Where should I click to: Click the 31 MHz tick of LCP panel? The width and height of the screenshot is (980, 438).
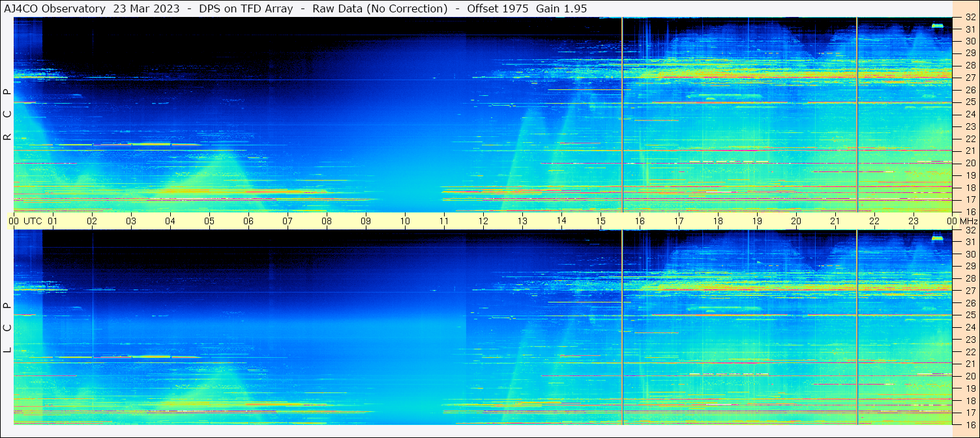[x=970, y=242]
